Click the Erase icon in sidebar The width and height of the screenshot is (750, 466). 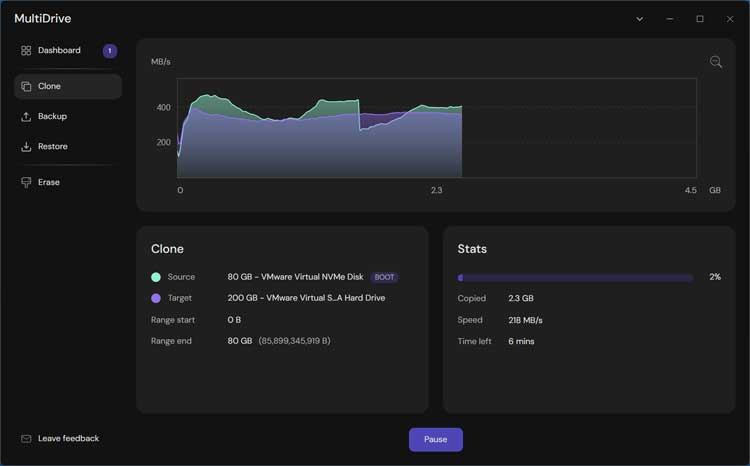click(26, 183)
